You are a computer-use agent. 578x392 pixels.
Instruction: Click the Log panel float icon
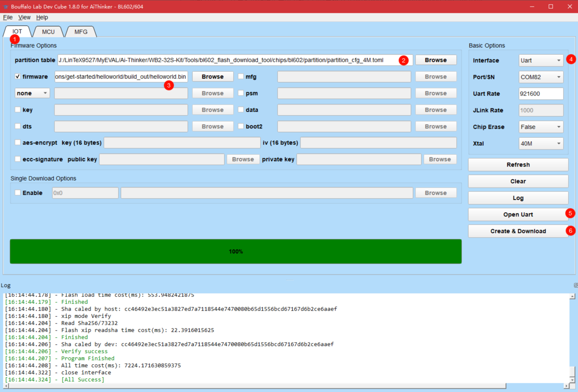(576, 285)
